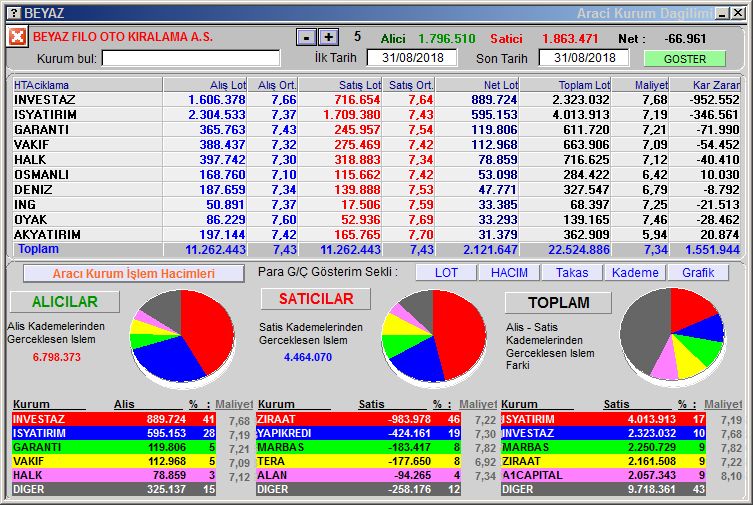Open the Takas view
753x505 pixels.
(x=572, y=273)
